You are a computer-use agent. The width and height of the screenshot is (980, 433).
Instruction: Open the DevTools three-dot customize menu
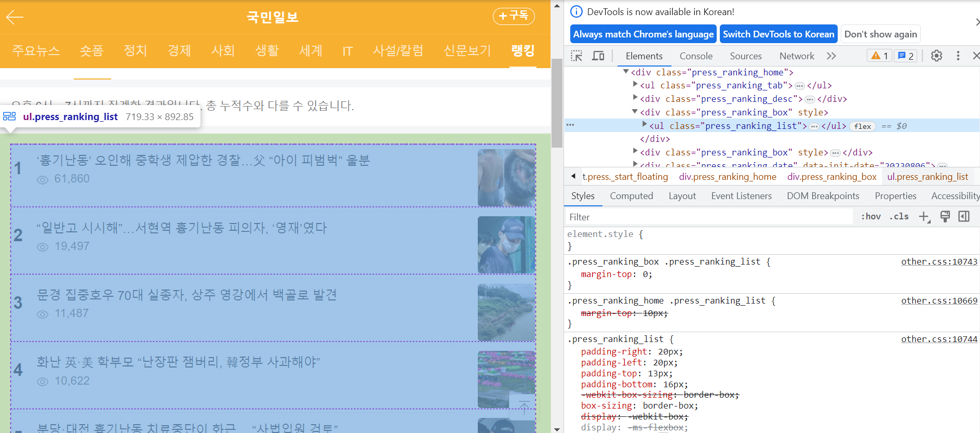tap(958, 56)
